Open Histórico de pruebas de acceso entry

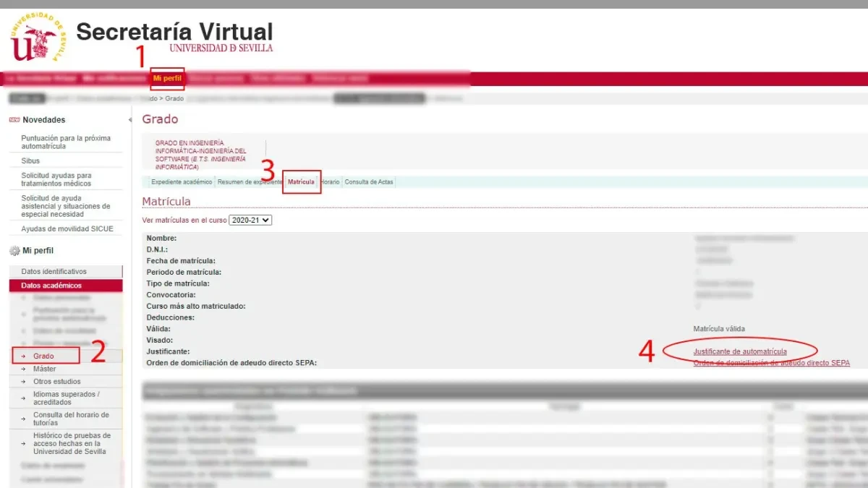click(72, 444)
